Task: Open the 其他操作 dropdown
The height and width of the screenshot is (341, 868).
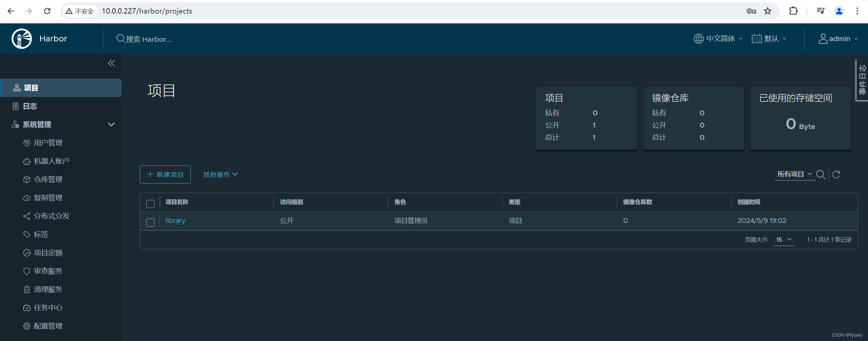Action: coord(220,174)
